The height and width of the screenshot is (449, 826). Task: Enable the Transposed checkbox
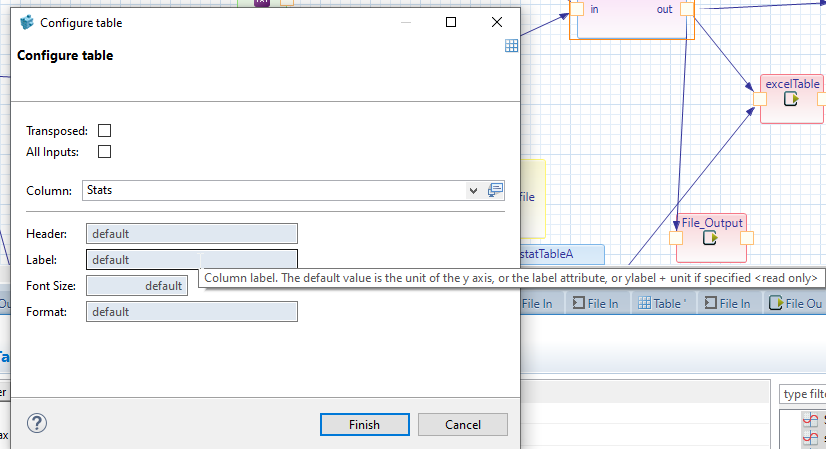click(x=104, y=131)
